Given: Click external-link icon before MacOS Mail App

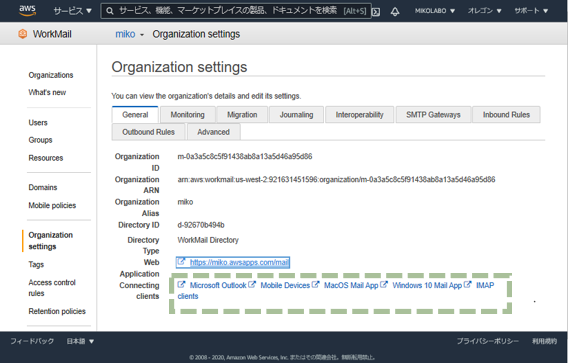Looking at the screenshot, I should point(316,285).
